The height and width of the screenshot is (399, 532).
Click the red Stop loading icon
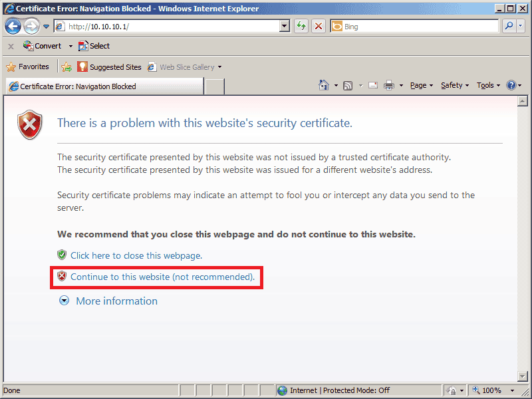coord(319,26)
